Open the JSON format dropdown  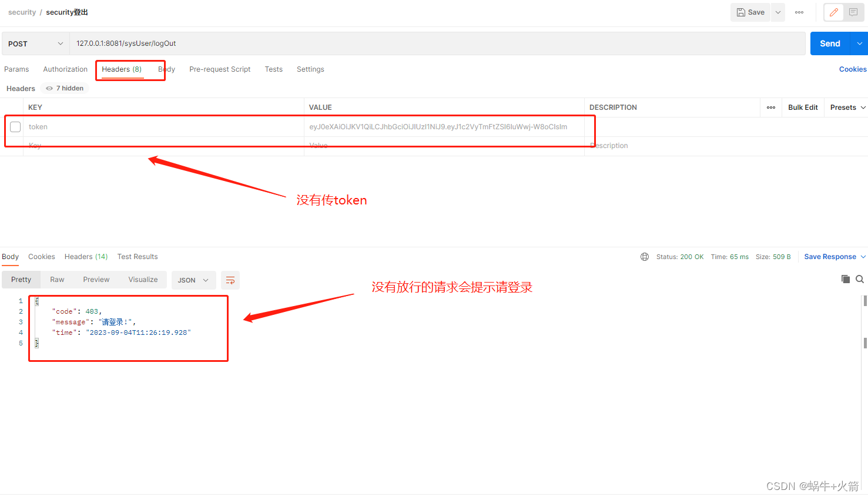click(x=194, y=280)
